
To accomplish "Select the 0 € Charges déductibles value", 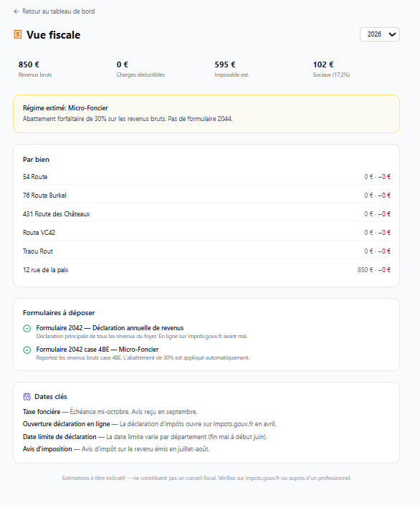I will point(123,64).
